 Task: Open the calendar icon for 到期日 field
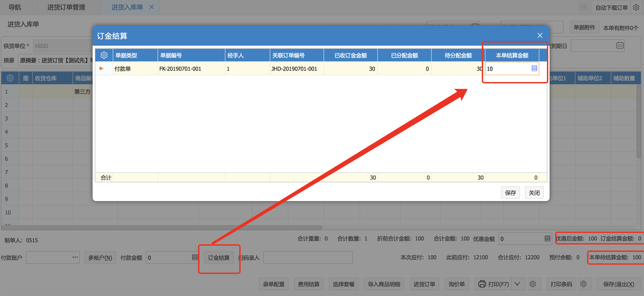(620, 45)
